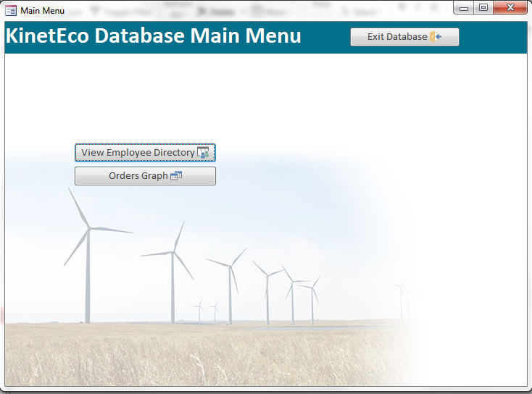Click Exit Database button
The image size is (532, 394).
(404, 37)
